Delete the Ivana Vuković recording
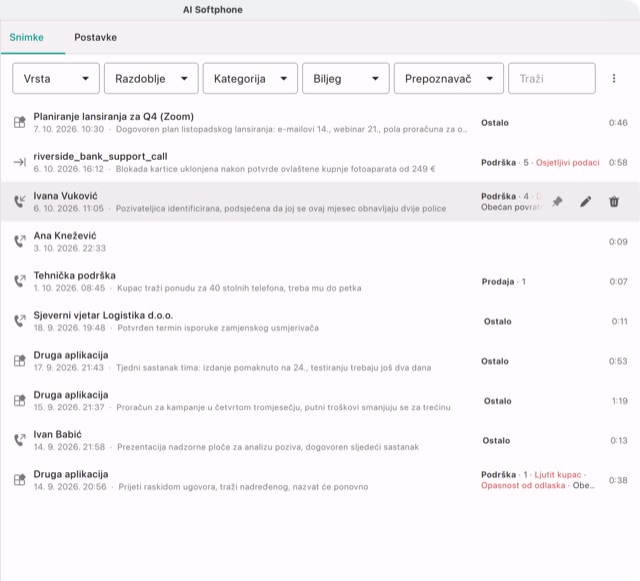This screenshot has height=581, width=640. [x=614, y=202]
